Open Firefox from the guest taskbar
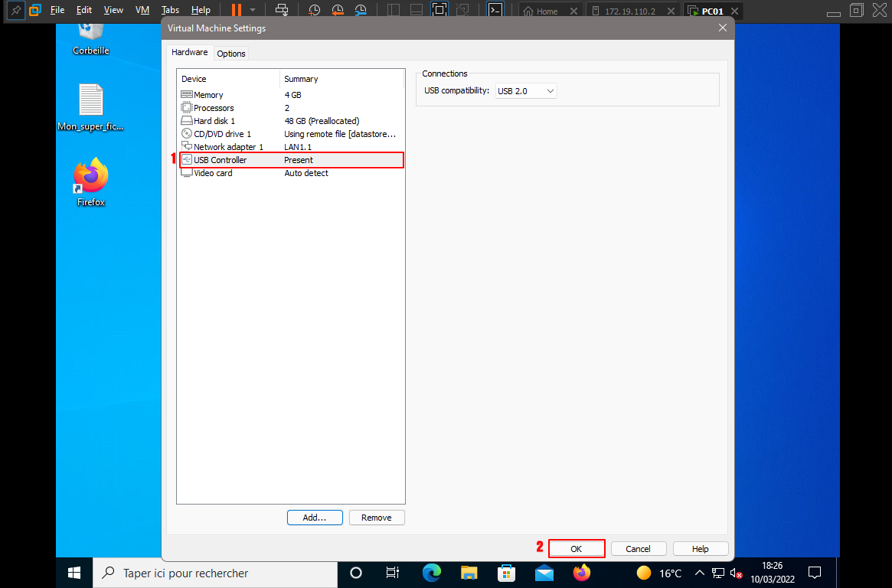 coord(582,572)
